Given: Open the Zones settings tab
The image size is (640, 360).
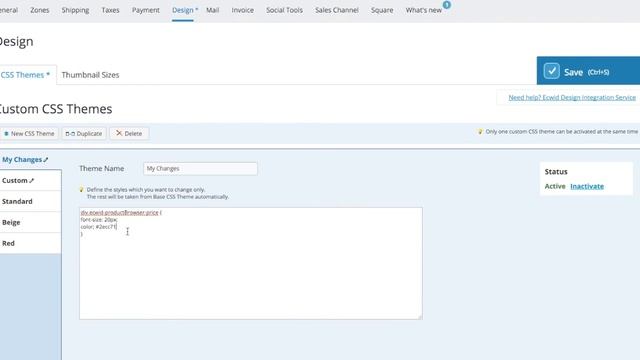Looking at the screenshot, I should 40,10.
